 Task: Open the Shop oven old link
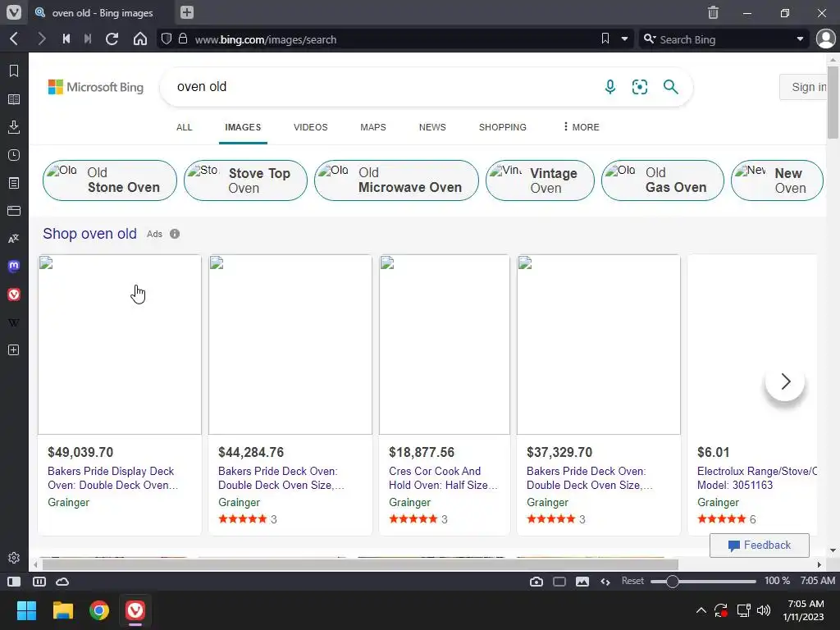pos(89,234)
